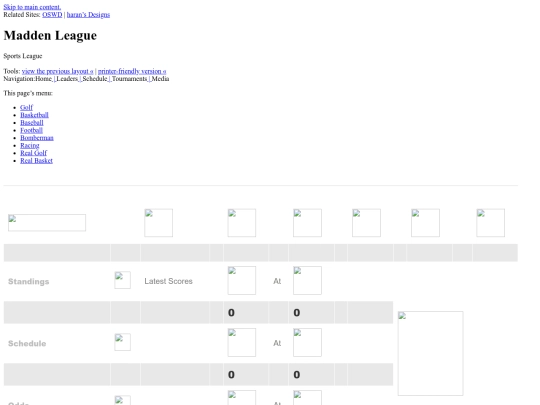The height and width of the screenshot is (405, 540).
Task: Open the OSWD related site link
Action: pos(52,14)
